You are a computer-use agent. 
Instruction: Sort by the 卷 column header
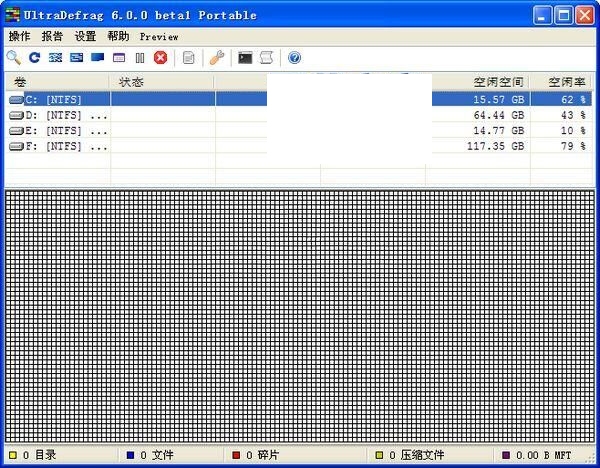tap(57, 82)
